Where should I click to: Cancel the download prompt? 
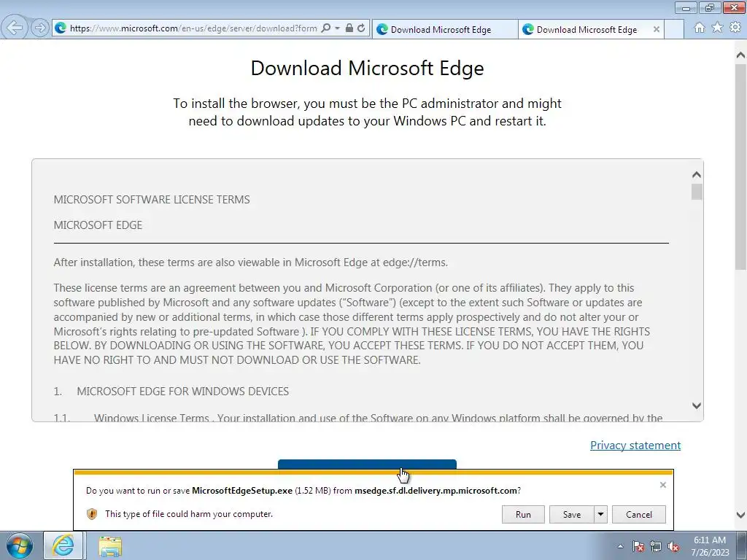coord(639,514)
